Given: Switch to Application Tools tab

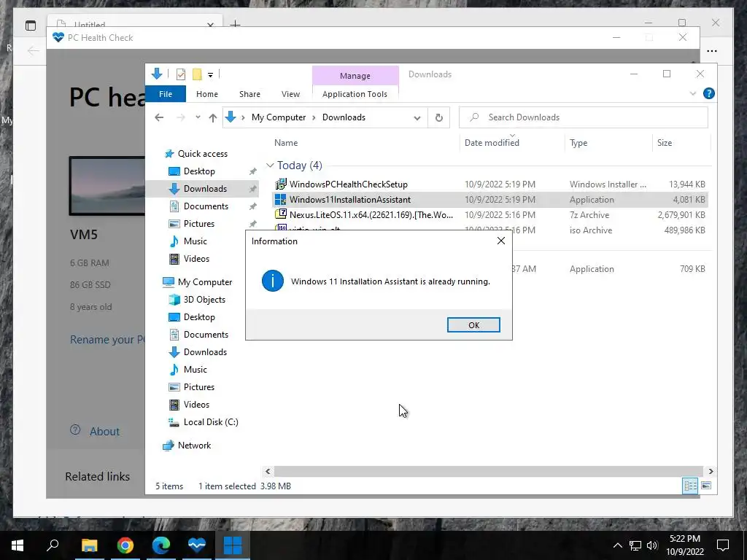Looking at the screenshot, I should (355, 94).
